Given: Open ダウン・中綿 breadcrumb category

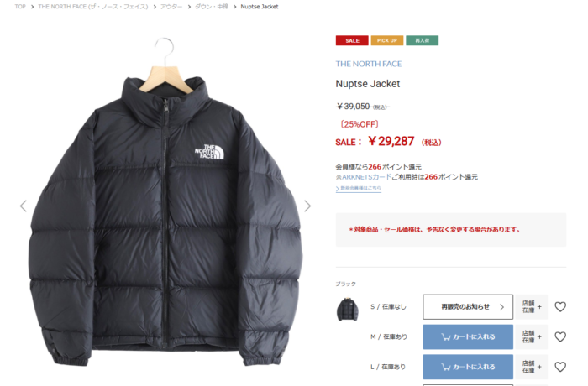Looking at the screenshot, I should click(212, 7).
